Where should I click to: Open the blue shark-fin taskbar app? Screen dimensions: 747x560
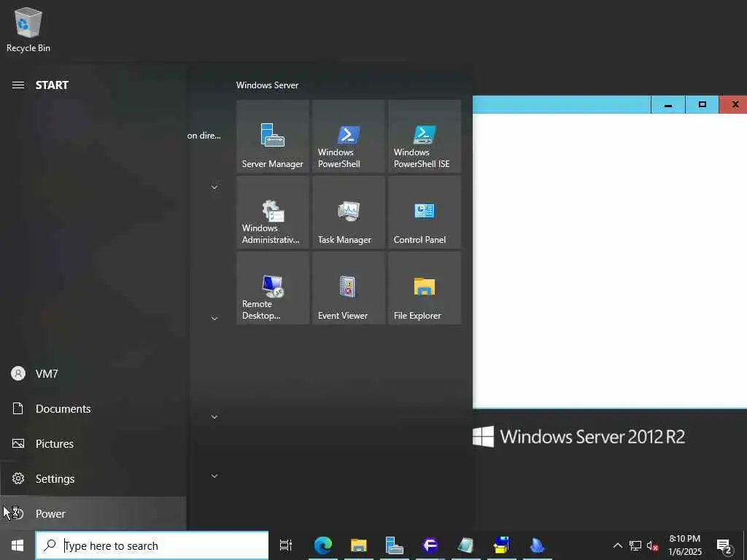click(x=538, y=545)
